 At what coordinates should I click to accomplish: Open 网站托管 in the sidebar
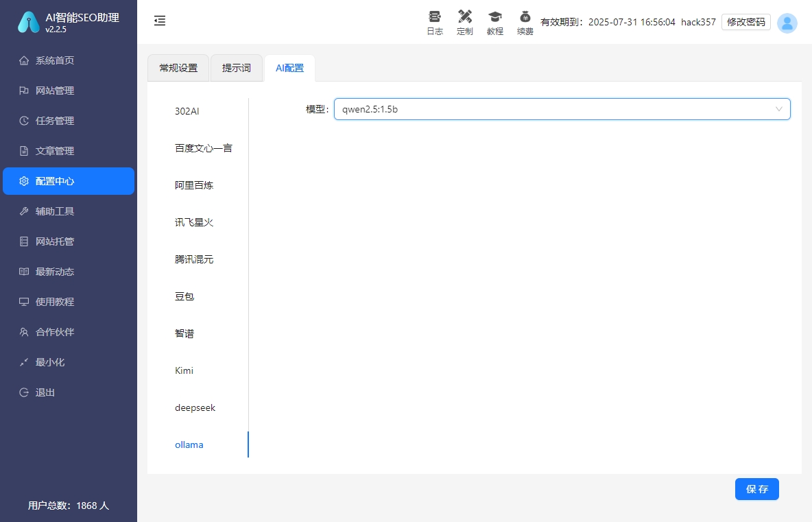(69, 241)
